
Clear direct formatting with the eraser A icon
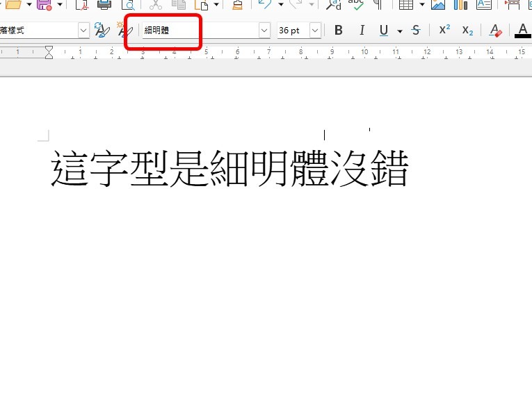[x=495, y=30]
